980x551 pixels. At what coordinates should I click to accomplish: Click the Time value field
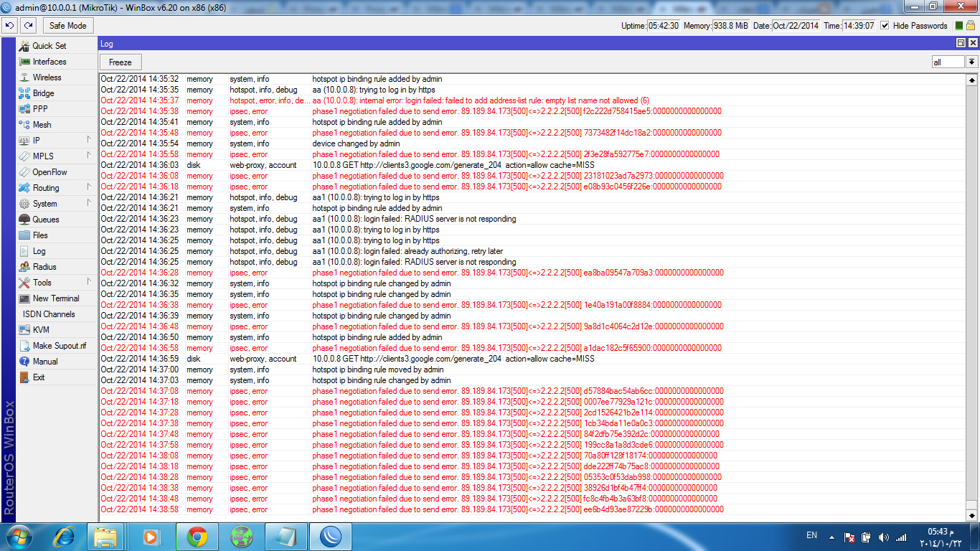[x=859, y=26]
